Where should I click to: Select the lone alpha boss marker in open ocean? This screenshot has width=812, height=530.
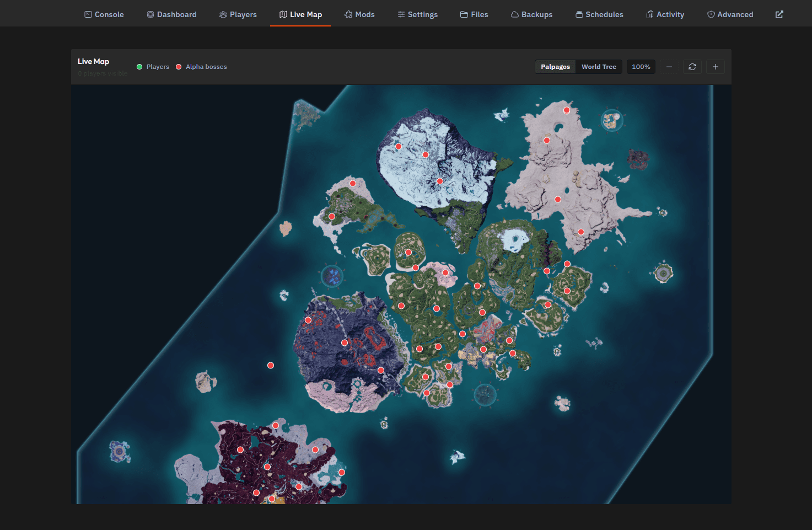271,365
